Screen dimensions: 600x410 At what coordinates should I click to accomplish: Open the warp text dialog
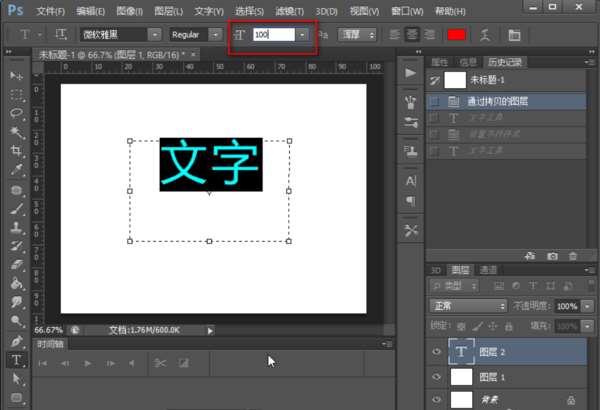(485, 35)
